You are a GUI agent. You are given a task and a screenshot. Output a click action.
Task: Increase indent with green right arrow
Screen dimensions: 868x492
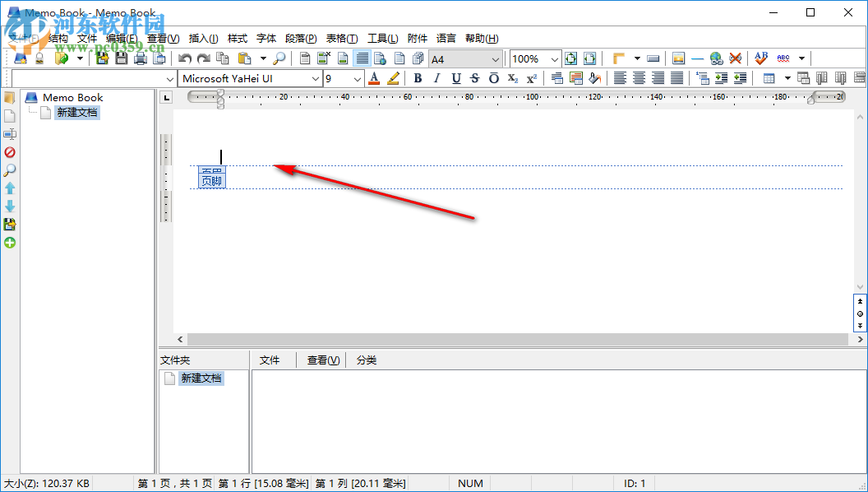pos(721,78)
